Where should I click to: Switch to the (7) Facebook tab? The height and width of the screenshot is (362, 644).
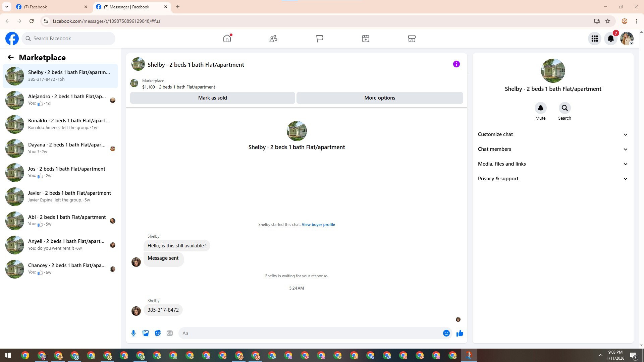pyautogui.click(x=52, y=7)
